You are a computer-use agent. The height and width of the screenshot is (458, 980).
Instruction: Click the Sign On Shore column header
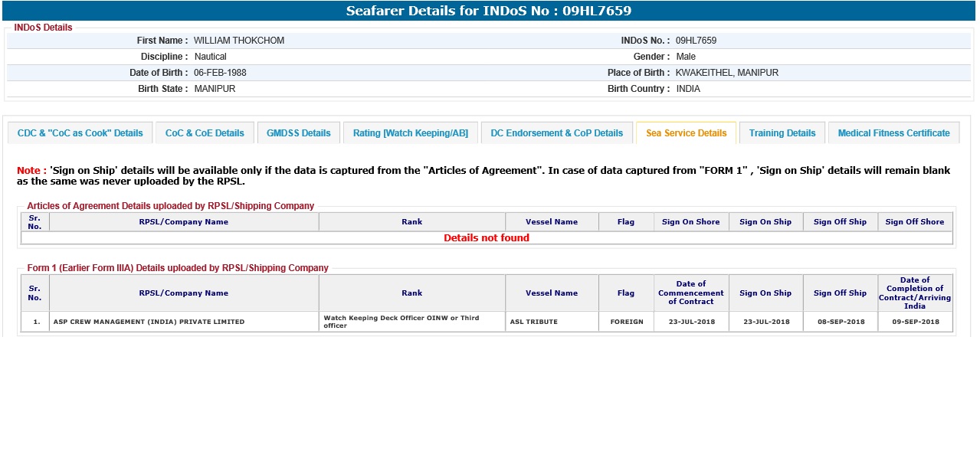[690, 222]
